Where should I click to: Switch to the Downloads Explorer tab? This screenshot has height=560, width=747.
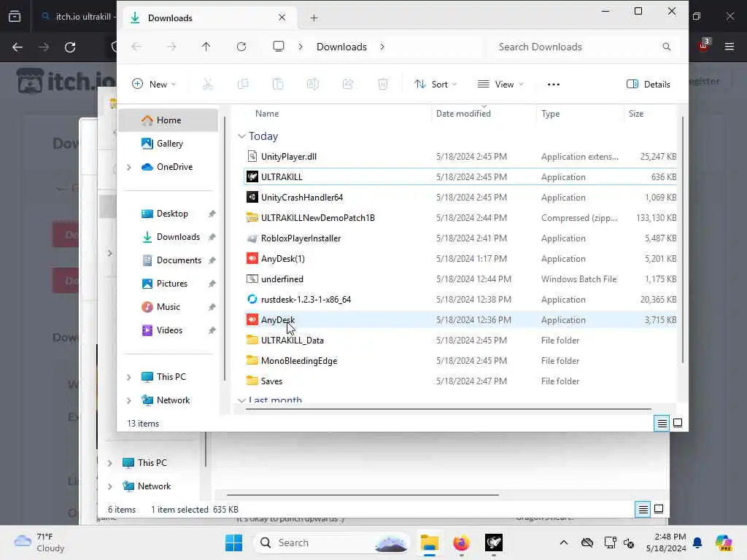coord(208,17)
